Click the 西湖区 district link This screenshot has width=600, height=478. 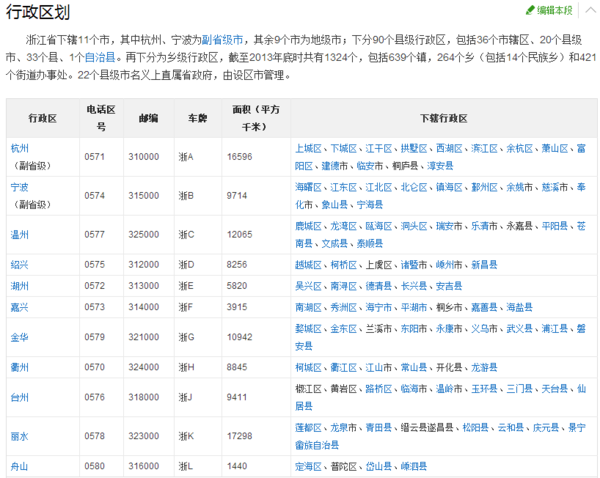tap(449, 148)
